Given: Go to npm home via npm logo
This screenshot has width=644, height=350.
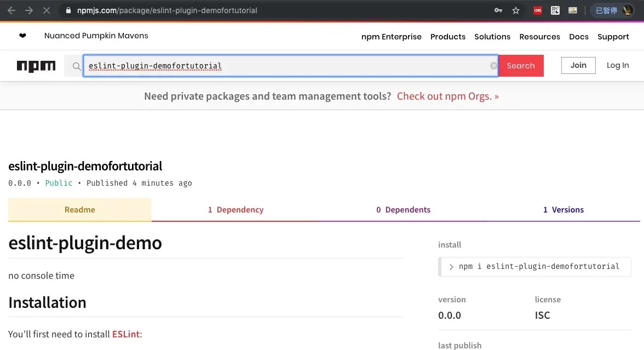Looking at the screenshot, I should (36, 66).
